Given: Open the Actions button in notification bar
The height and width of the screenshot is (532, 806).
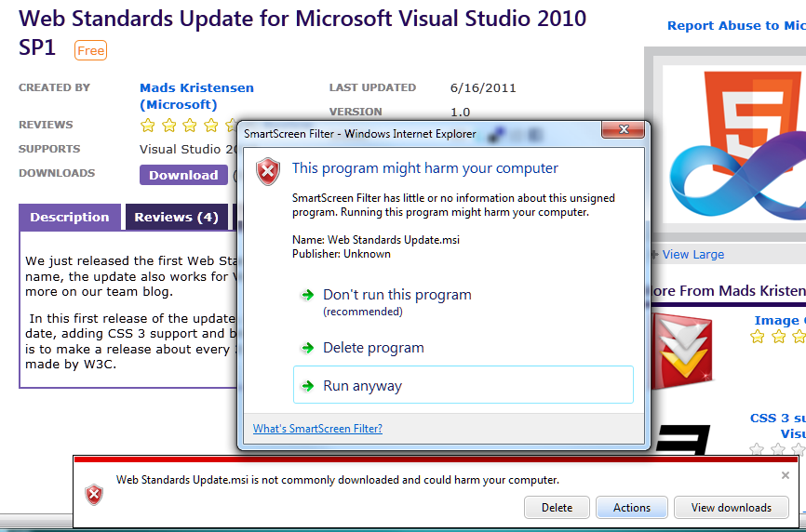Looking at the screenshot, I should pos(632,507).
